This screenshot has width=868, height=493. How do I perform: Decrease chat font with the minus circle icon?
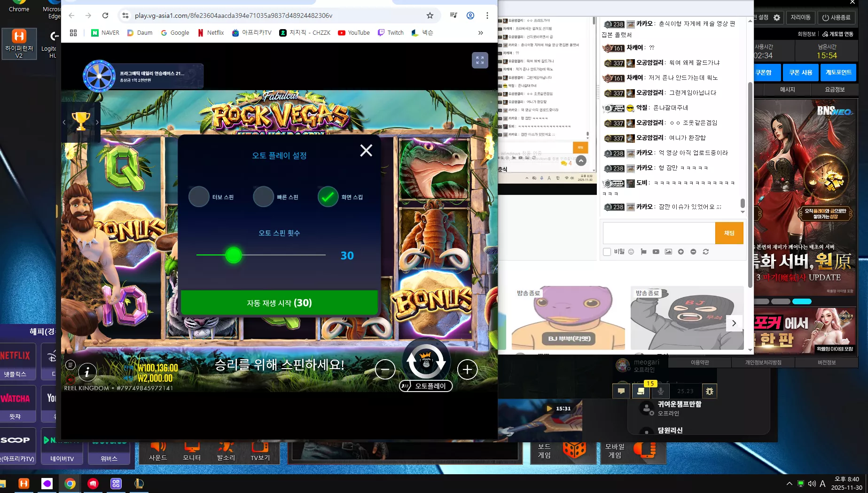[693, 252]
